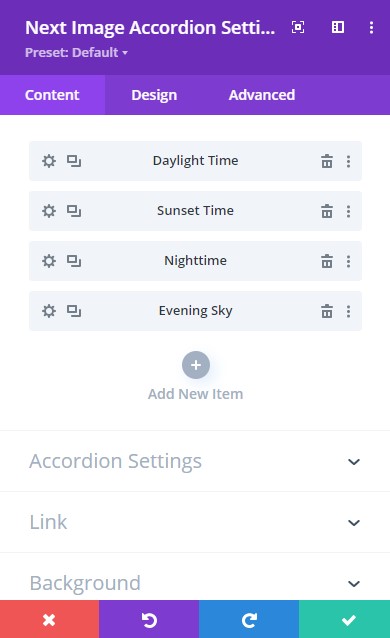Viewport: 390px width, 638px height.
Task: Delete the Daylight Time item
Action: click(327, 161)
